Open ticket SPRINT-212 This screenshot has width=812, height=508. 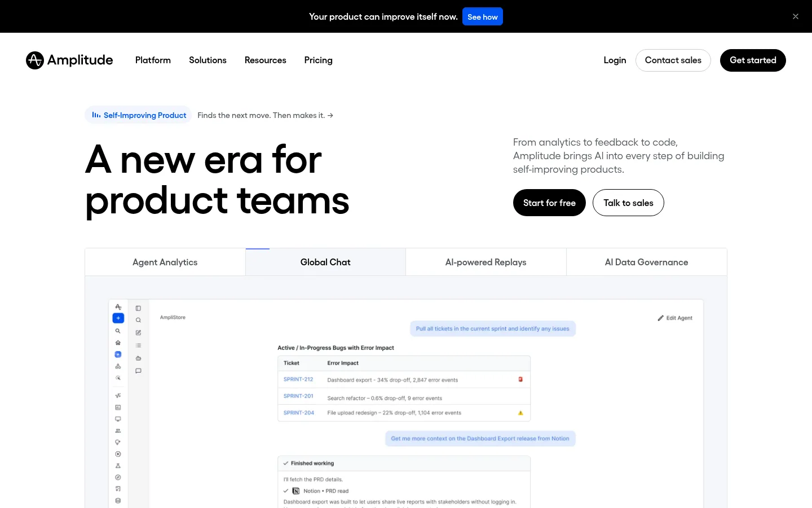(x=298, y=379)
